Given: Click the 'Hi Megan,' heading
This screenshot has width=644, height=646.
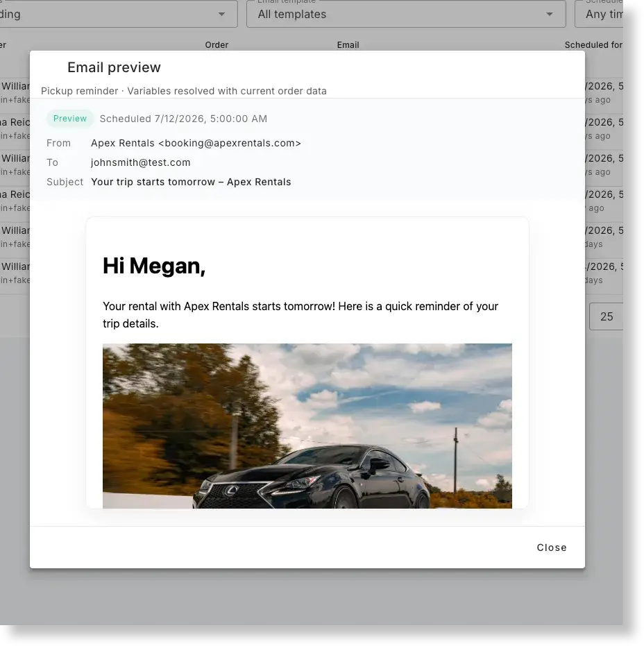Looking at the screenshot, I should (153, 266).
